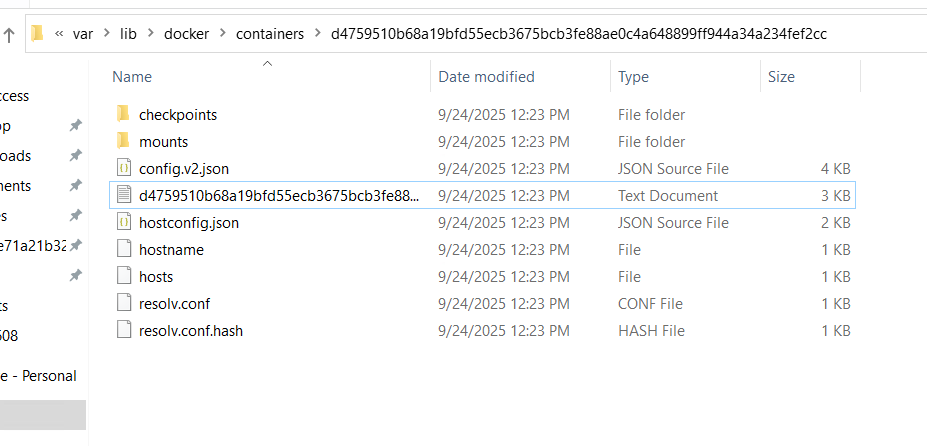Click the Type column header

pyautogui.click(x=633, y=77)
